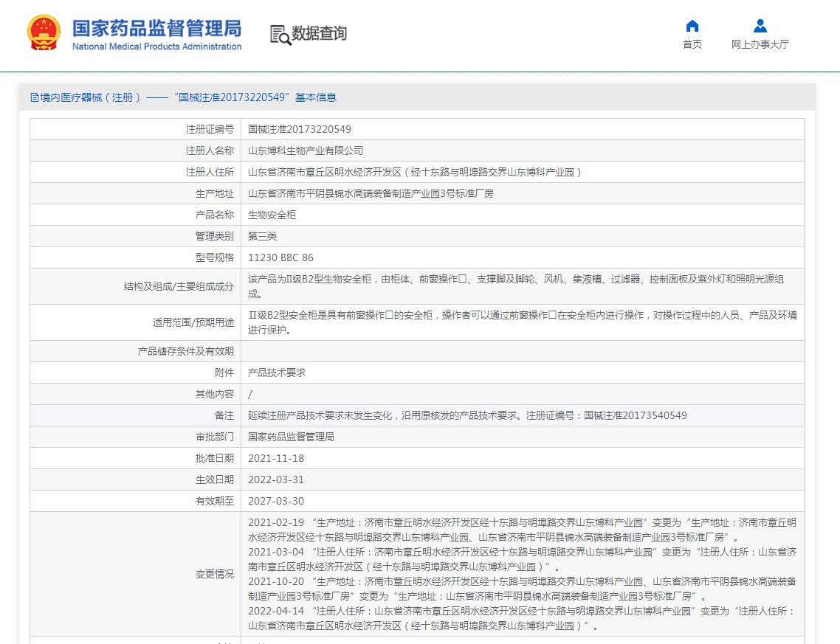This screenshot has width=840, height=644.
Task: Click the National Medical Products Administration text
Action: (156, 46)
